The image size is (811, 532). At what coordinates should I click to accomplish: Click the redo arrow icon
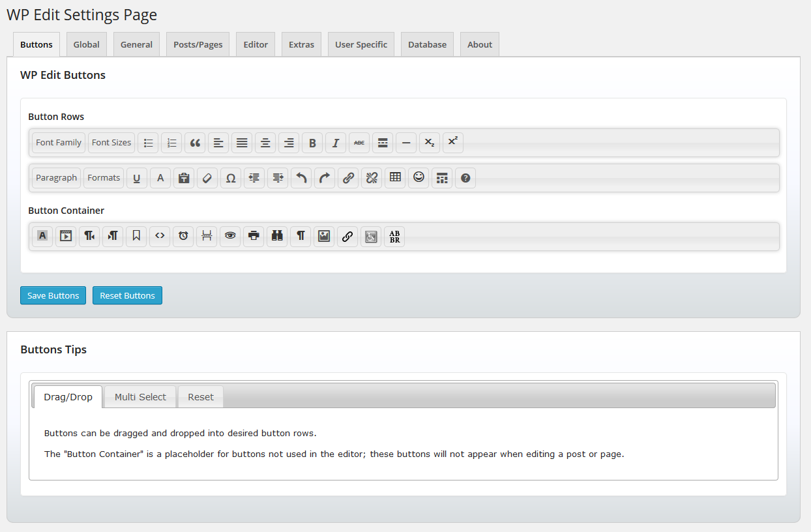(x=325, y=178)
